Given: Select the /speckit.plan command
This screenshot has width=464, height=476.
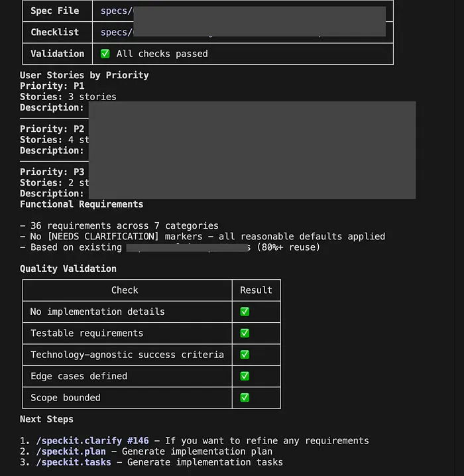Looking at the screenshot, I should coord(70,451).
